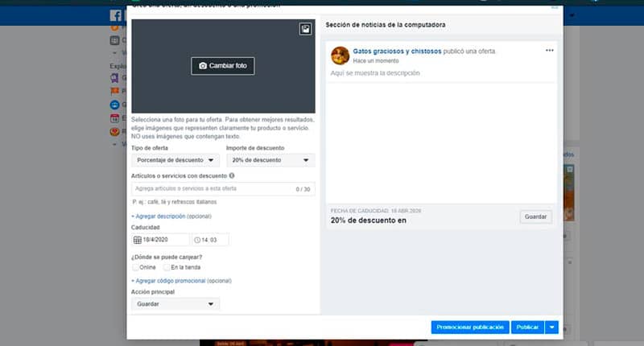Open the Tipo de oferta dropdown
Viewport: 644px width, 346px height.
[x=175, y=160]
